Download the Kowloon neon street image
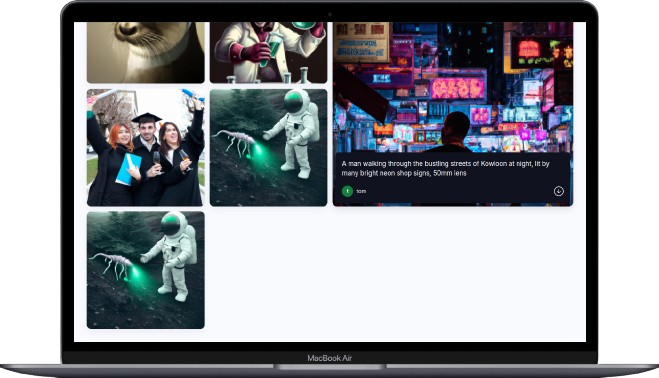This screenshot has height=378, width=659. click(x=558, y=191)
